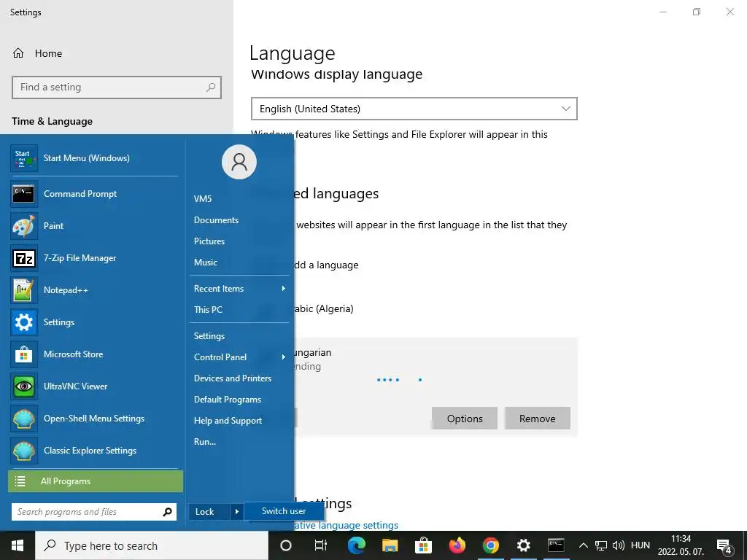Open Microsoft Store taskbar icon
This screenshot has height=560, width=747.
423,545
